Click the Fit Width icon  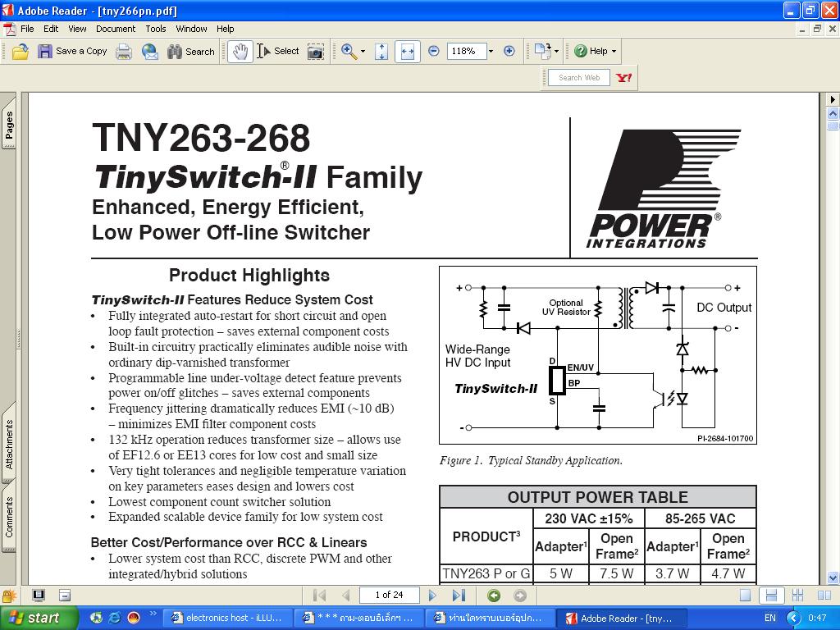pos(407,52)
